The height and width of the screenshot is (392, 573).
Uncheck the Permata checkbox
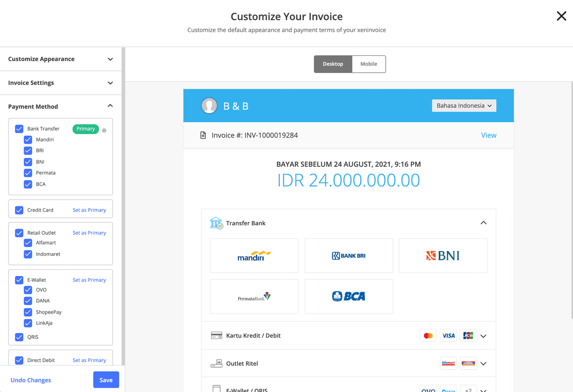(x=28, y=173)
